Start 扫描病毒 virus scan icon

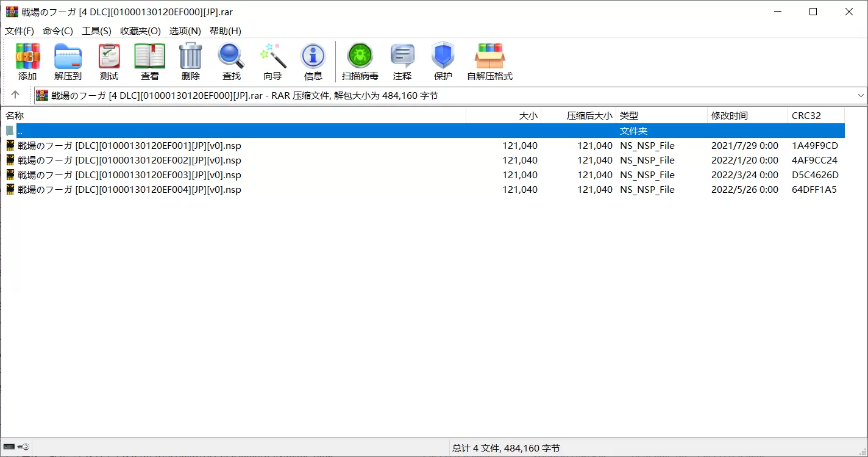point(360,62)
